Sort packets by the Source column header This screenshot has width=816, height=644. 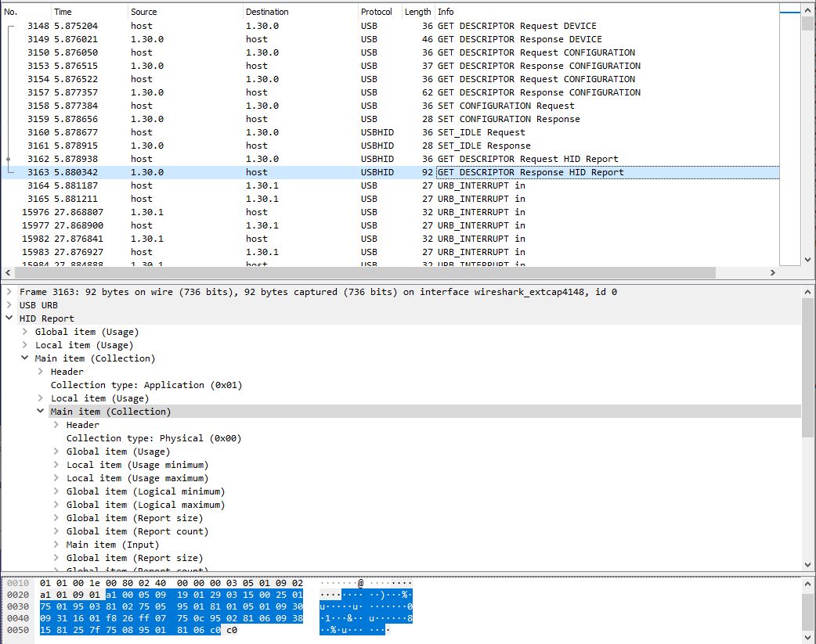tap(186, 12)
